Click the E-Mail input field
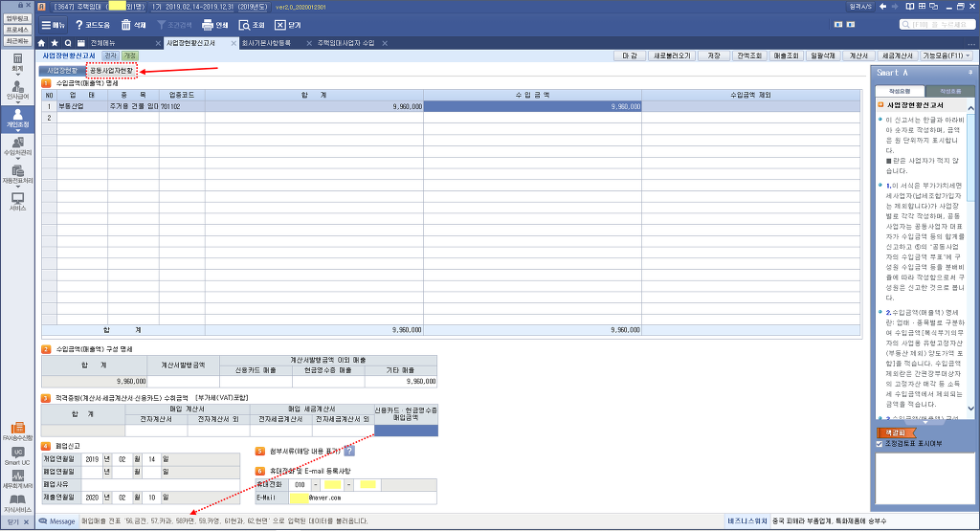This screenshot has width=980, height=531. tap(364, 498)
